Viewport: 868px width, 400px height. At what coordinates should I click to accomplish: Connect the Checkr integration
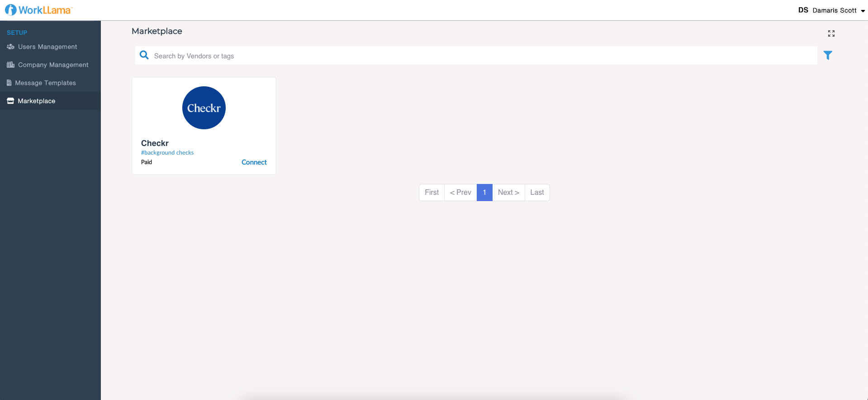click(254, 162)
